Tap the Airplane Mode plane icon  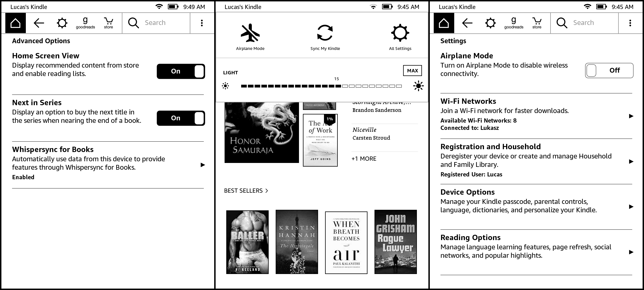(x=250, y=33)
